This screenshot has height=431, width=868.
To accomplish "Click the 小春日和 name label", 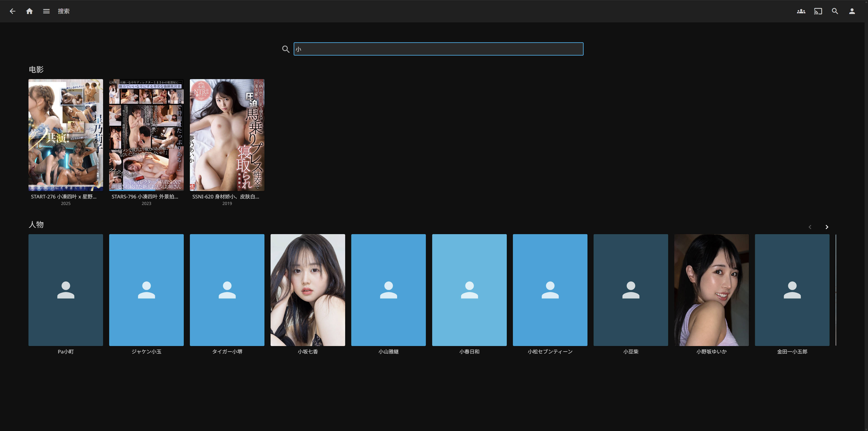I will coord(469,351).
